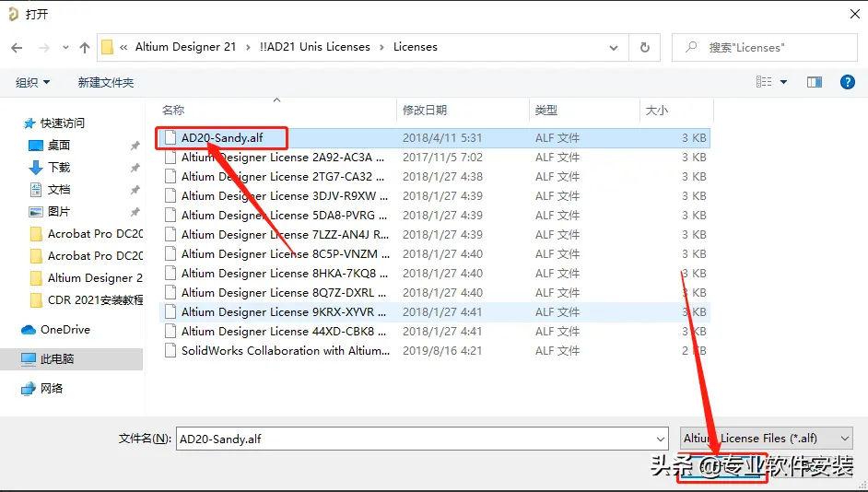Go back with the left arrow
Image resolution: width=868 pixels, height=492 pixels.
pos(17,48)
